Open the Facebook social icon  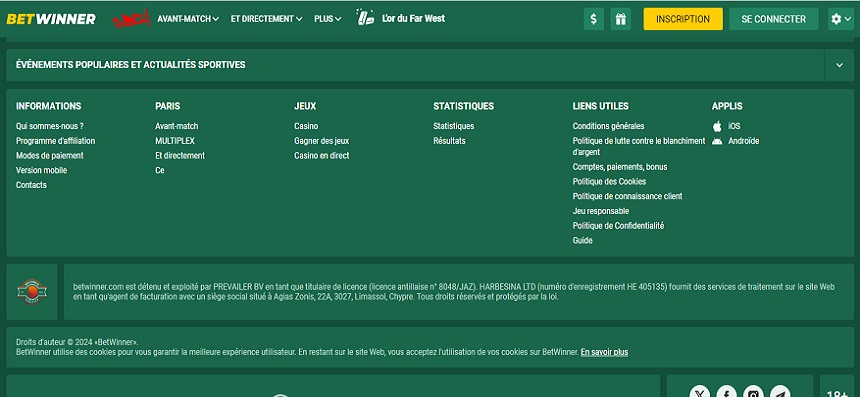(726, 392)
